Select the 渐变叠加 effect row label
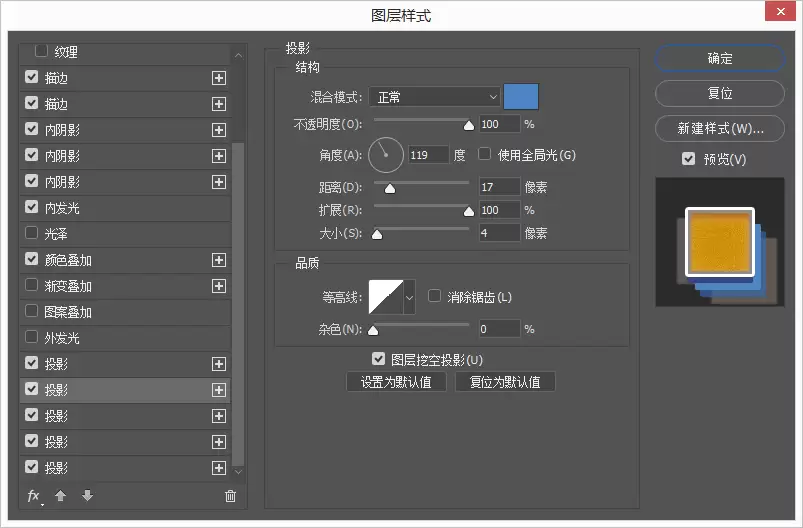This screenshot has width=803, height=528. [68, 286]
